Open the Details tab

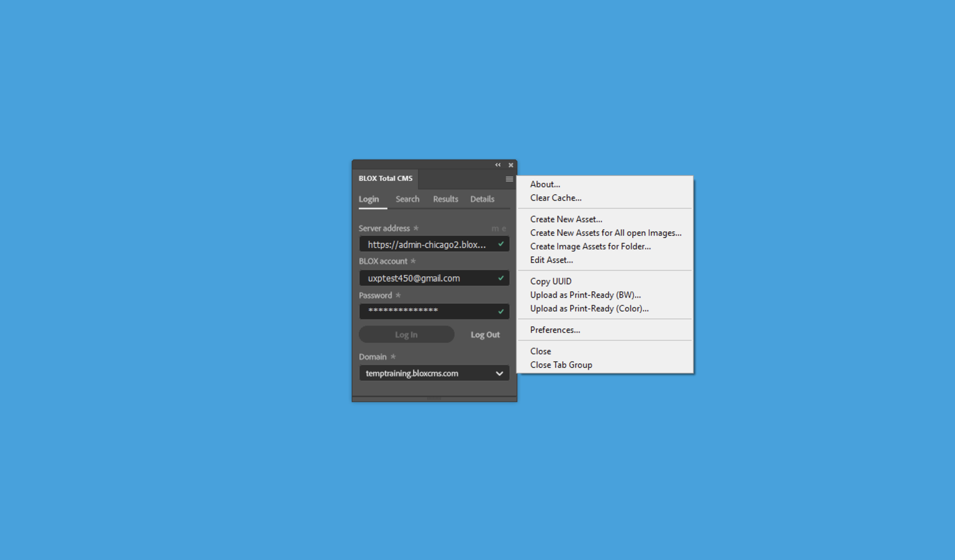coord(482,199)
